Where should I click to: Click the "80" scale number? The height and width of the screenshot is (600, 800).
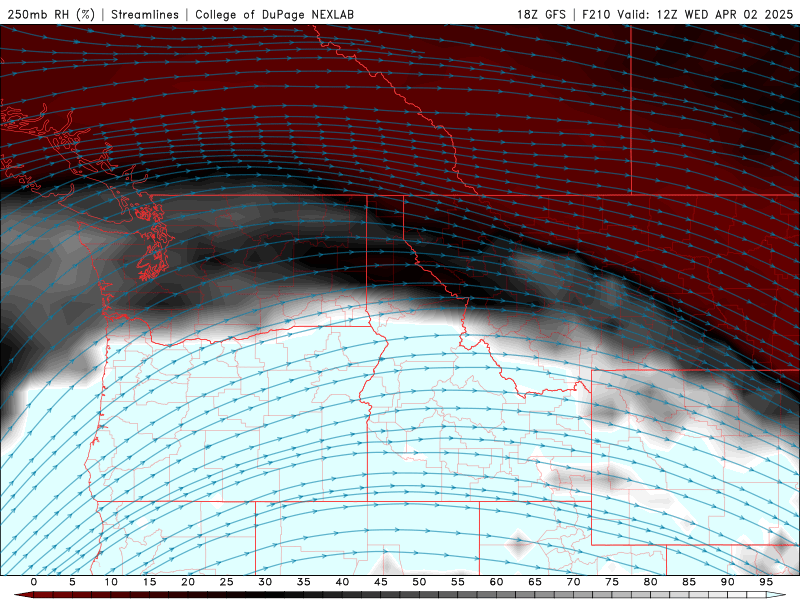tap(650, 582)
